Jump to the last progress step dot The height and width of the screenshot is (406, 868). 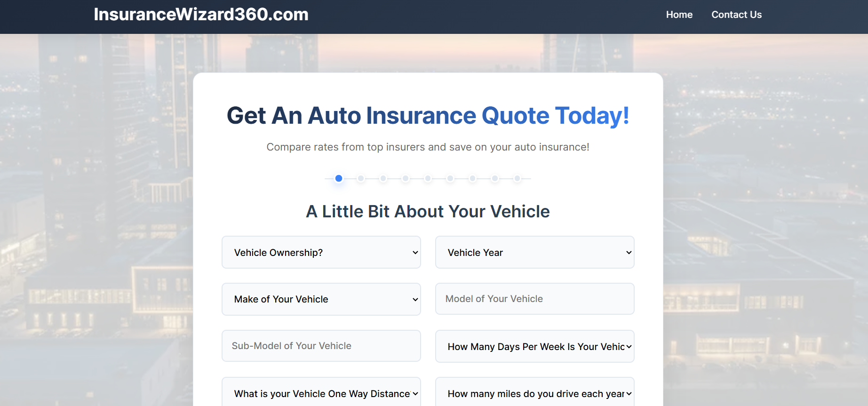[x=517, y=178]
